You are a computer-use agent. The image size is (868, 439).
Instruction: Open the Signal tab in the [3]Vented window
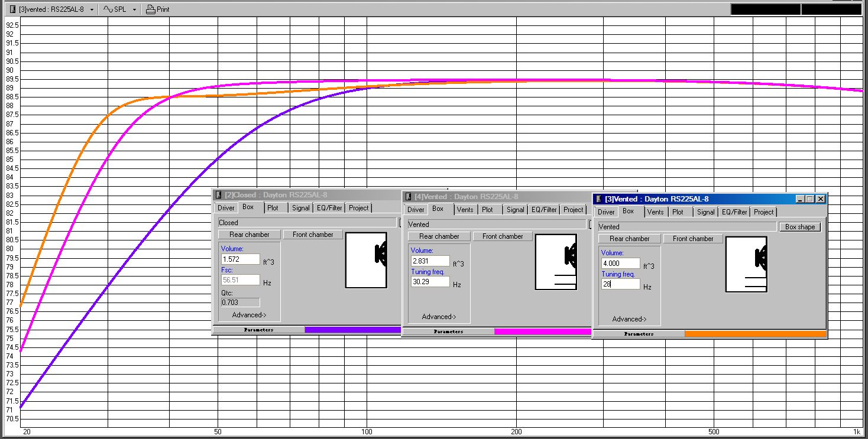tap(705, 212)
